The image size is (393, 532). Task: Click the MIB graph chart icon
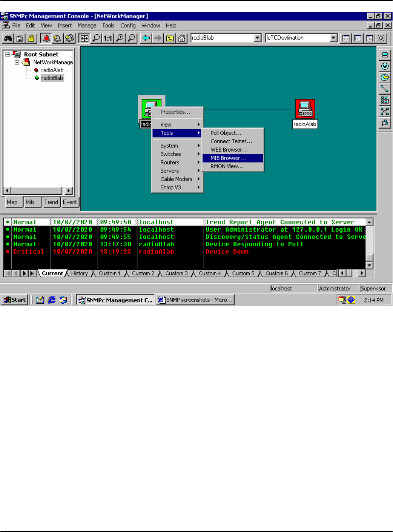tap(357, 38)
